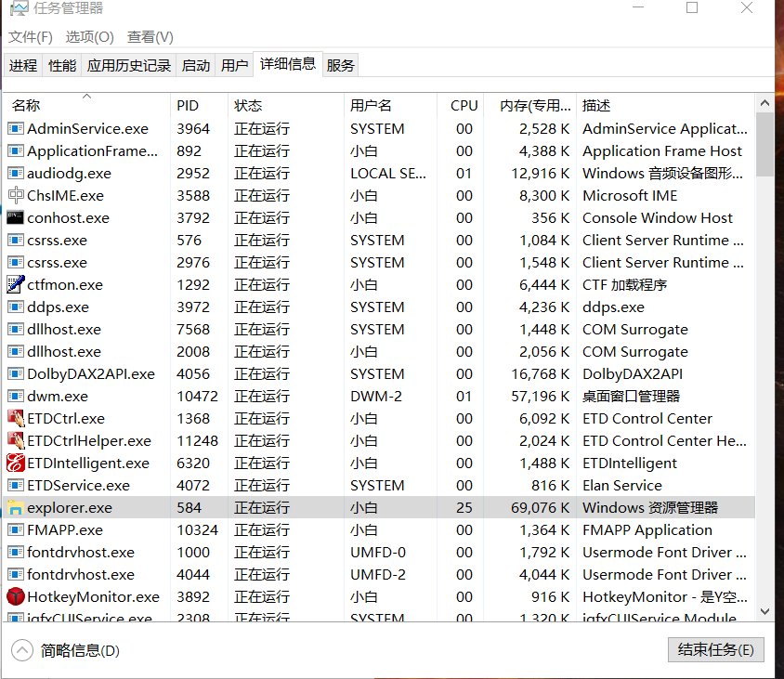Click the Task Manager title bar icon
Viewport: 784px width, 679px height.
(x=19, y=8)
